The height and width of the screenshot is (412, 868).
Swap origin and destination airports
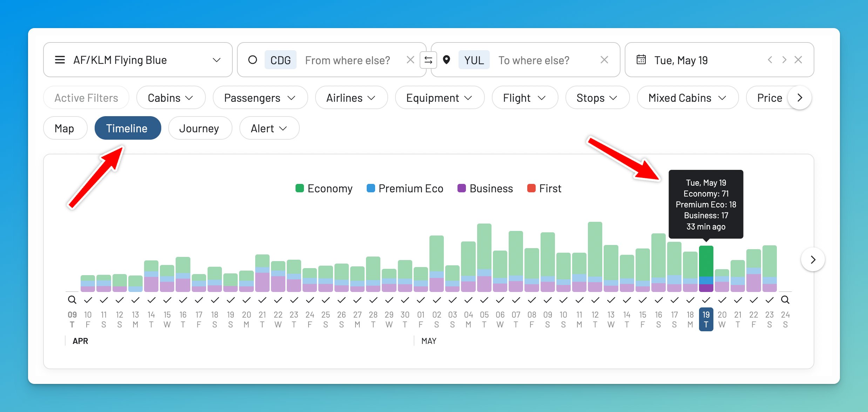click(x=428, y=60)
